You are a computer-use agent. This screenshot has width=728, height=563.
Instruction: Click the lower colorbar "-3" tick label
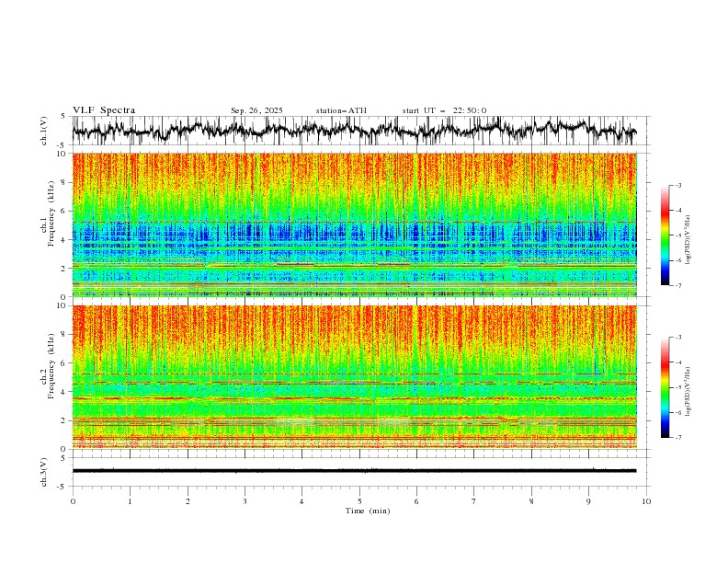677,338
